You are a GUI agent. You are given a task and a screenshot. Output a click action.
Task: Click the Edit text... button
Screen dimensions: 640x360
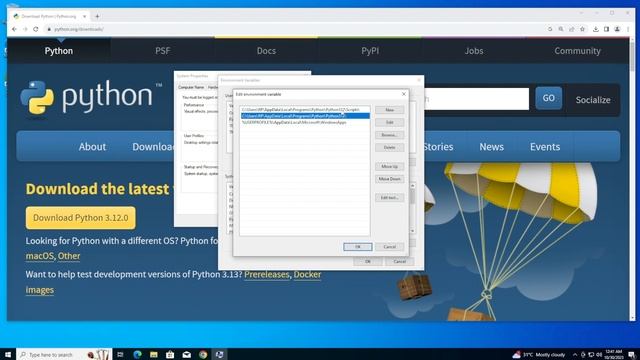pos(389,198)
